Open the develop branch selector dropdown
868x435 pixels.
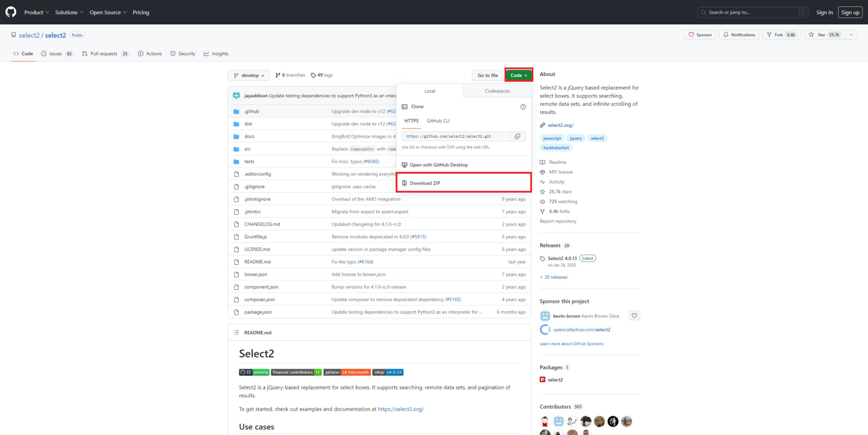click(249, 75)
